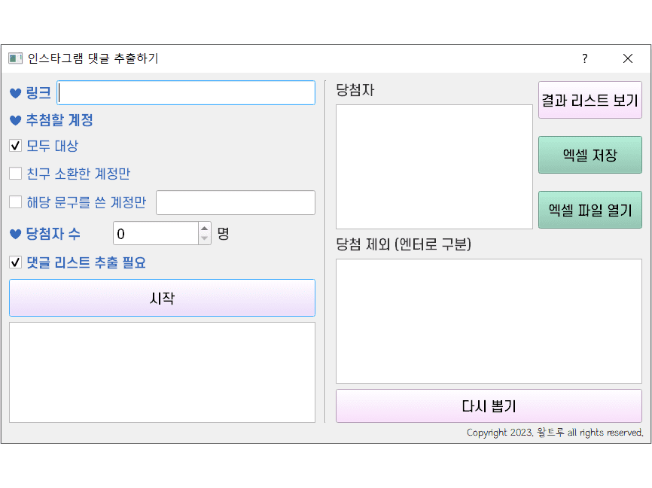Click the keyword text field beside 해당 문구
Viewport: 652px width, 488px height.
(x=235, y=202)
